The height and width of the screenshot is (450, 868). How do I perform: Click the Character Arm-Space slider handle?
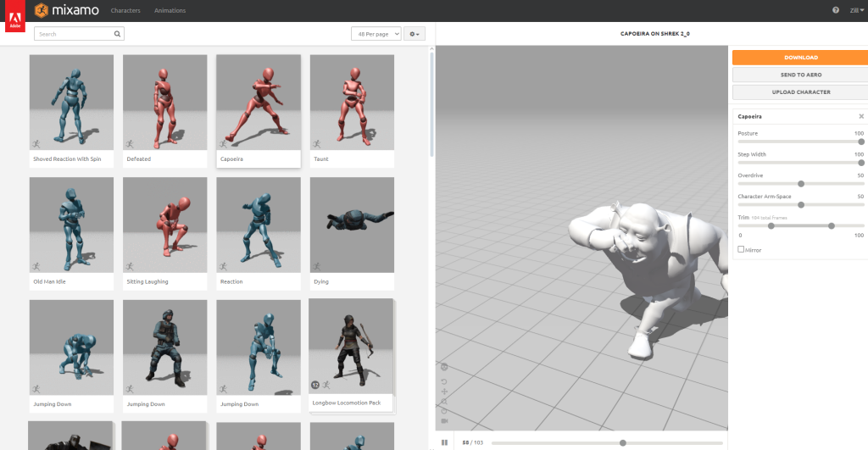pyautogui.click(x=801, y=205)
